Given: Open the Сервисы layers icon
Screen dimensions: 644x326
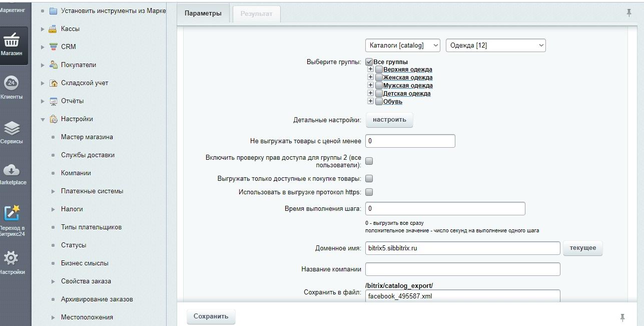Looking at the screenshot, I should (x=11, y=128).
